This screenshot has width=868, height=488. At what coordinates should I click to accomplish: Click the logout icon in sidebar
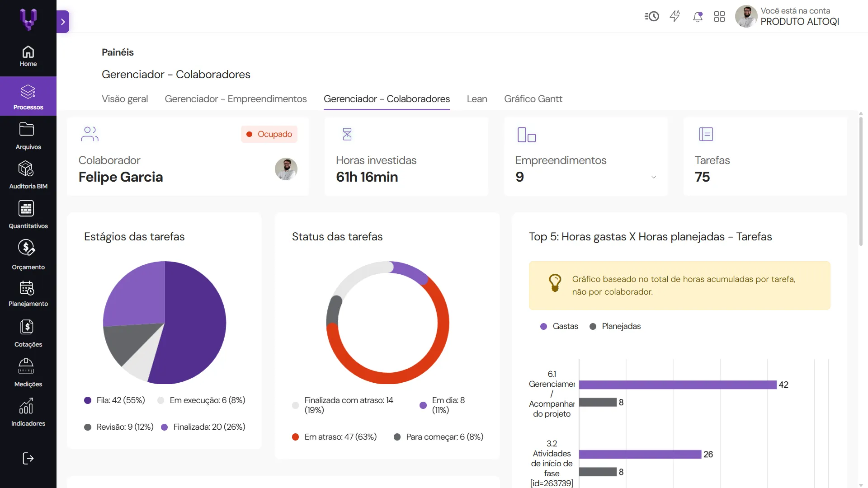(x=28, y=459)
